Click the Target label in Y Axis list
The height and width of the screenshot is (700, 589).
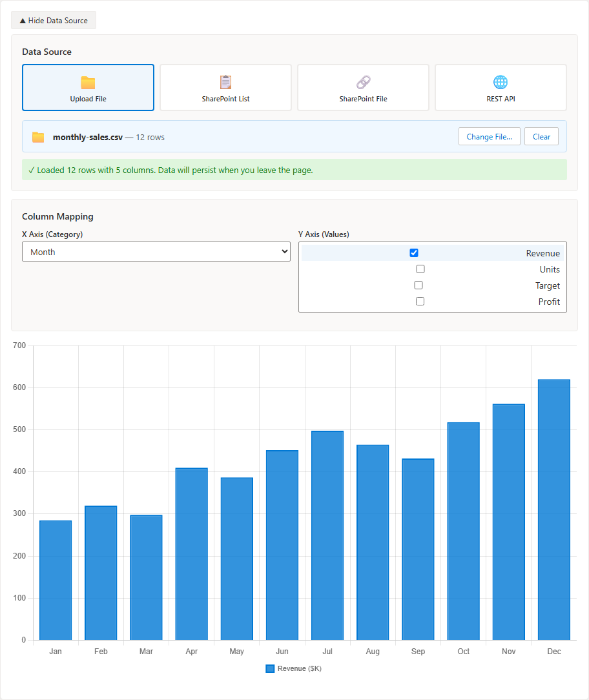click(548, 285)
